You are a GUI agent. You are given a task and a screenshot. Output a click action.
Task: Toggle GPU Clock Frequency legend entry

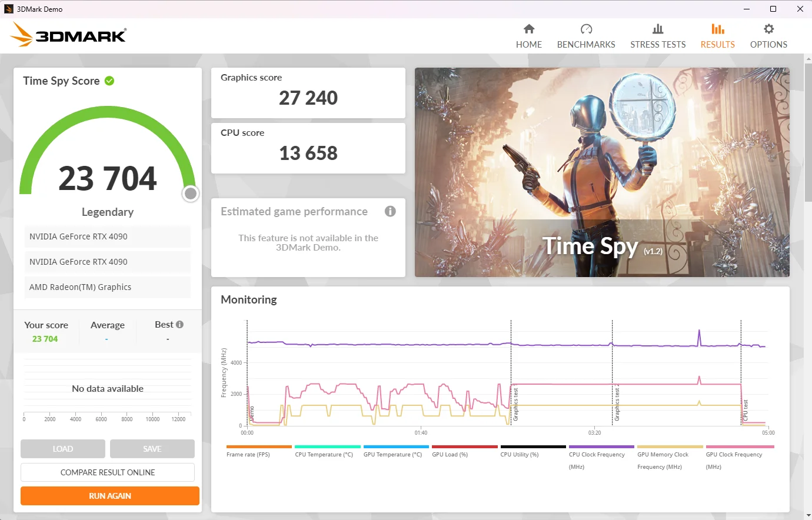(740, 458)
